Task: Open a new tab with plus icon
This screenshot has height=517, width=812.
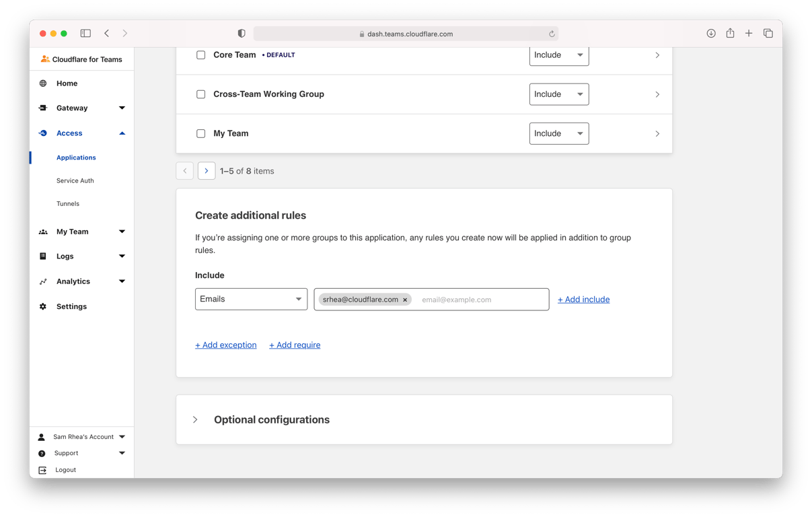Action: coord(749,33)
